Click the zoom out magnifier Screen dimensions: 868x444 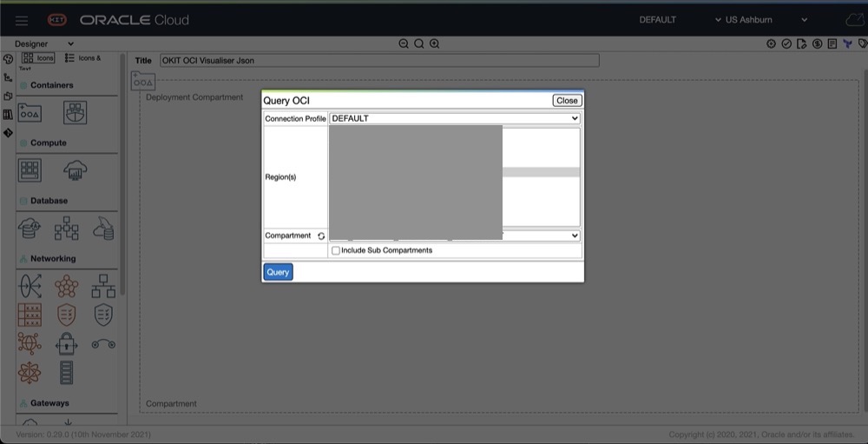pos(404,43)
